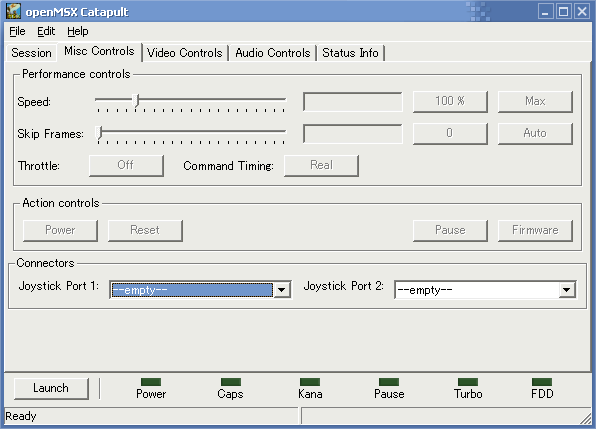Reset speed with the 100 % button
596x429 pixels.
coord(450,101)
